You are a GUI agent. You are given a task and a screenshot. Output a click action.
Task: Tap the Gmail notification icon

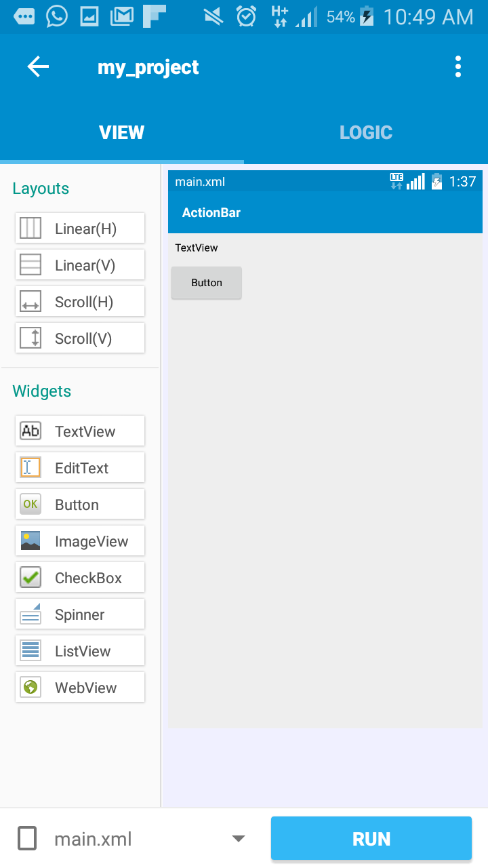pyautogui.click(x=122, y=16)
